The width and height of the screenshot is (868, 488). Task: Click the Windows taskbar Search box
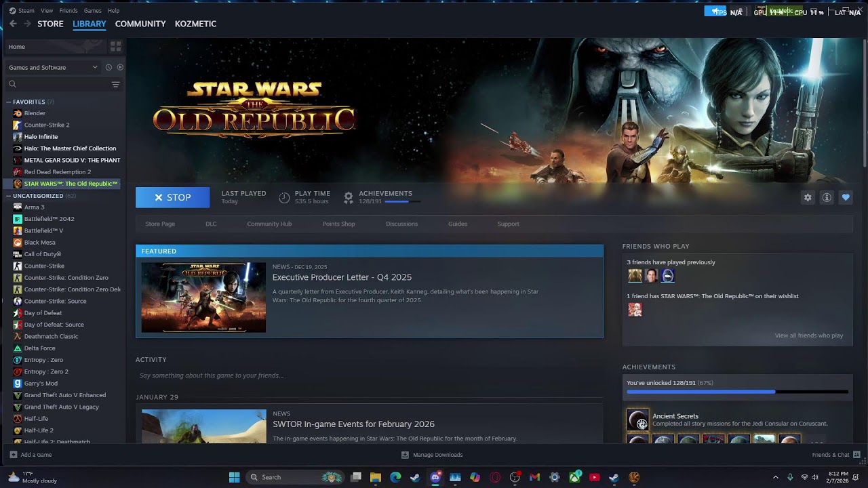[295, 477]
